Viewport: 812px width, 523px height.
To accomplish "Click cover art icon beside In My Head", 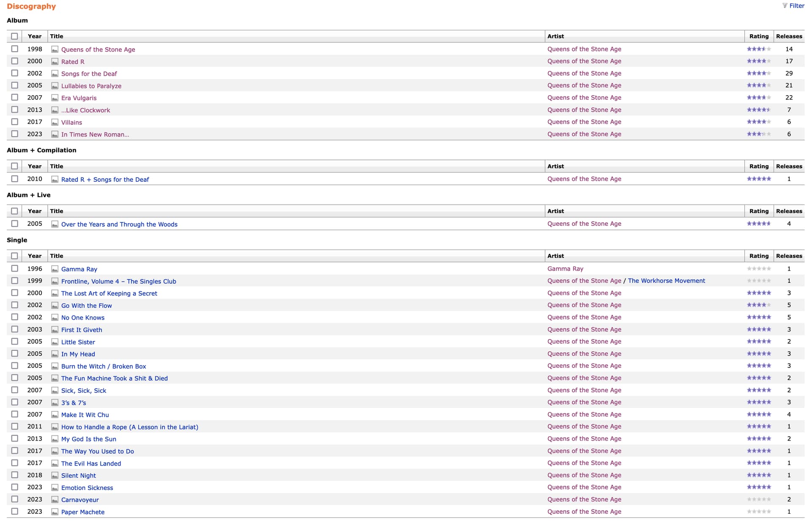I will point(55,354).
